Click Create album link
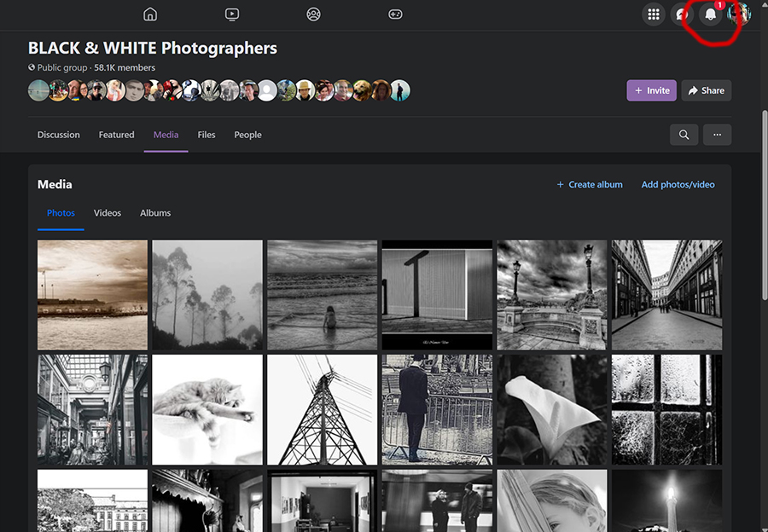Viewport: 768px width, 532px height. 590,184
